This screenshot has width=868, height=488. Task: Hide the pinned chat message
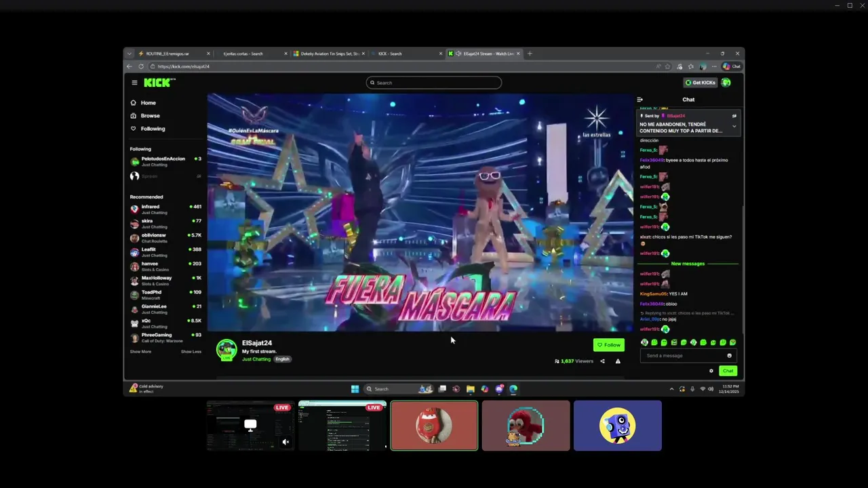[734, 116]
